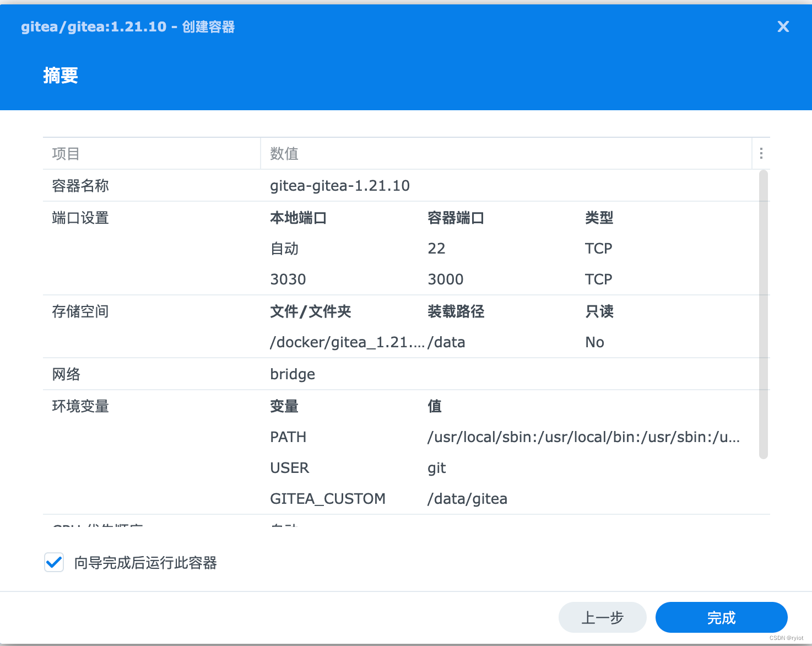Go back with the 上一步 button
Screen dimensions: 812x646
pos(602,617)
